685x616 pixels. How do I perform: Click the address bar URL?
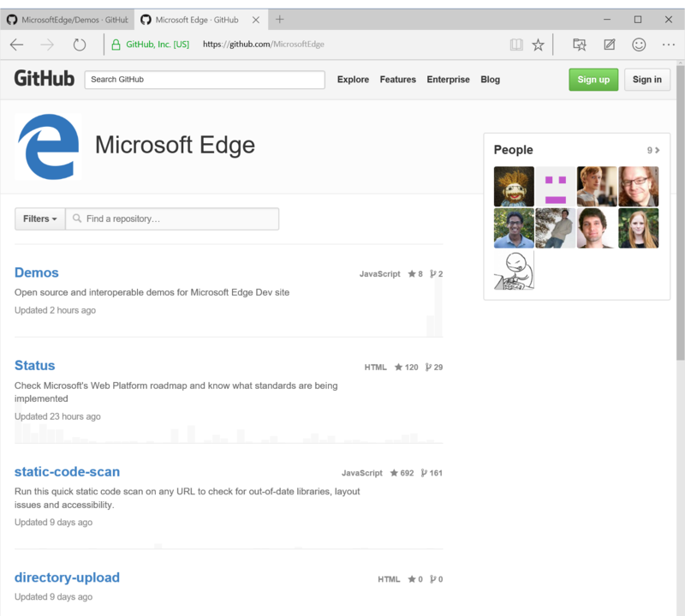click(264, 45)
